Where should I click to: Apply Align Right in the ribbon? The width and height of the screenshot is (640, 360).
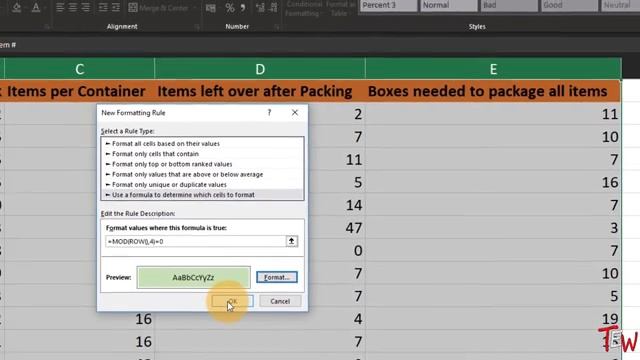pyautogui.click(x=86, y=7)
